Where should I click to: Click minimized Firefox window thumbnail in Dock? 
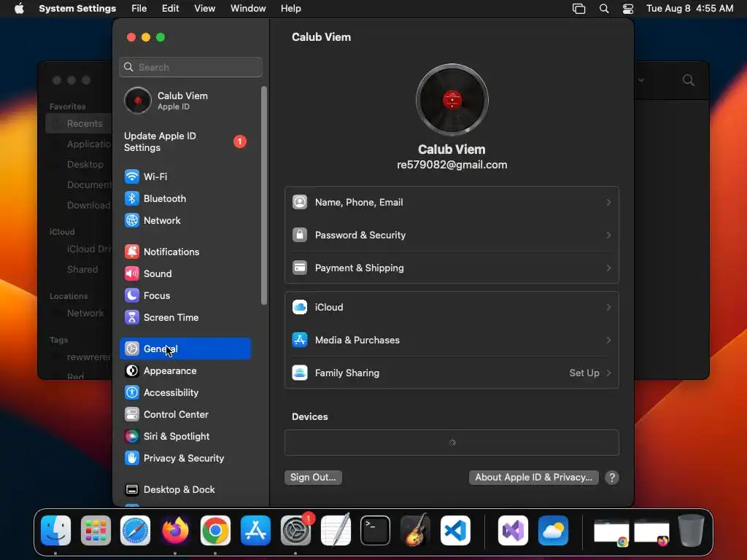click(x=651, y=532)
